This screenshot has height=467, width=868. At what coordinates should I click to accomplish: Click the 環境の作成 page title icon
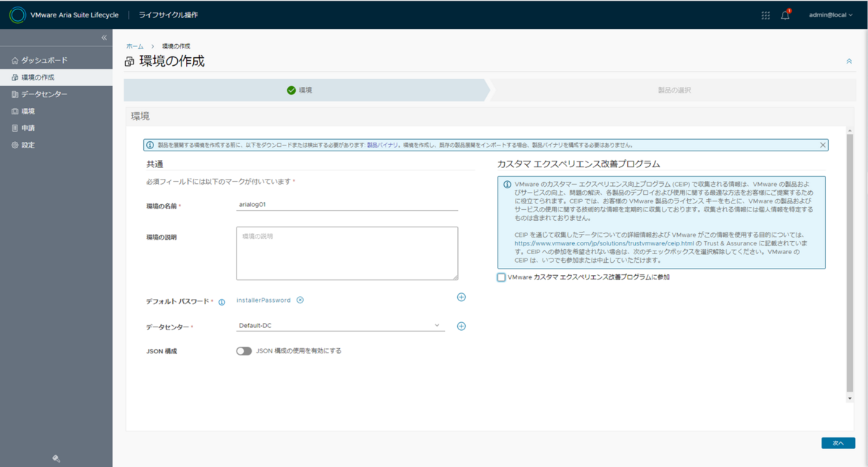click(x=129, y=62)
